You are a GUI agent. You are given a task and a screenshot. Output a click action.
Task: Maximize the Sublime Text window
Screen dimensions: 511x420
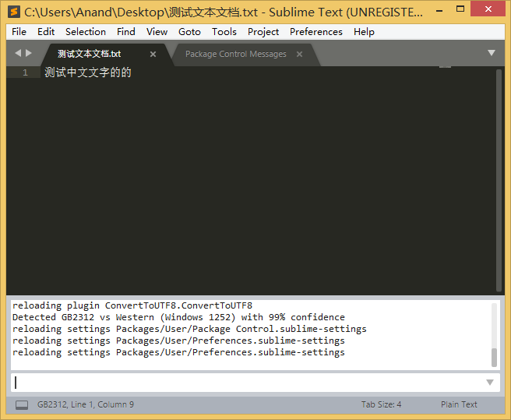pos(460,9)
